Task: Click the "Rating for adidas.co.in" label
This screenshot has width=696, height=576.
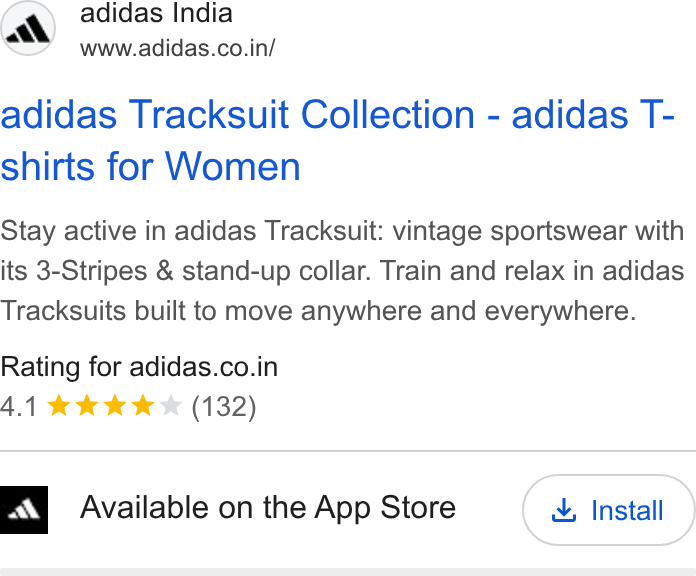Action: 139,367
